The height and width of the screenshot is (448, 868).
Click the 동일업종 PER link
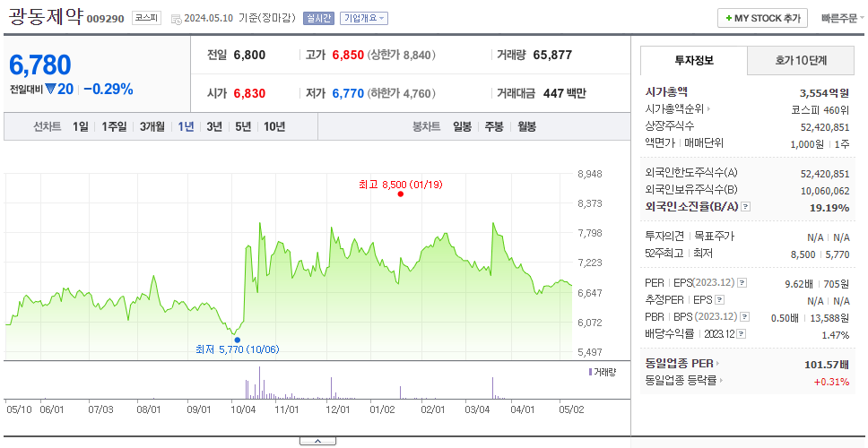(x=679, y=364)
